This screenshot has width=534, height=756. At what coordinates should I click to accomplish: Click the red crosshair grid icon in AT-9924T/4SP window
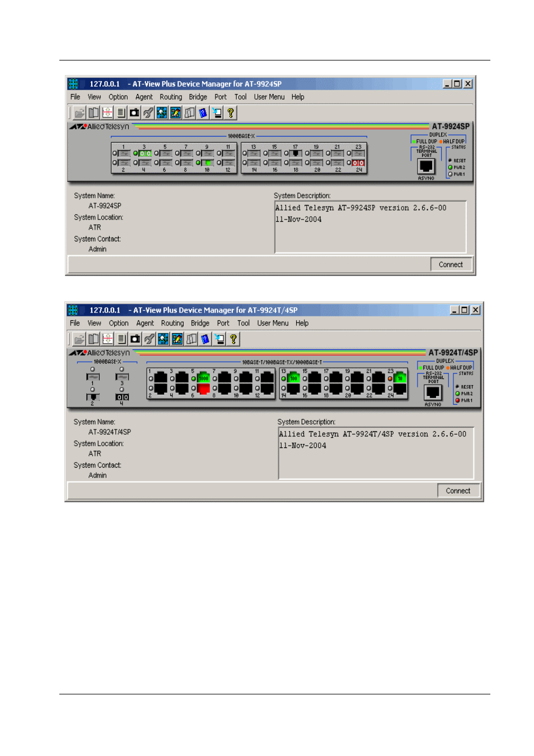[x=107, y=339]
